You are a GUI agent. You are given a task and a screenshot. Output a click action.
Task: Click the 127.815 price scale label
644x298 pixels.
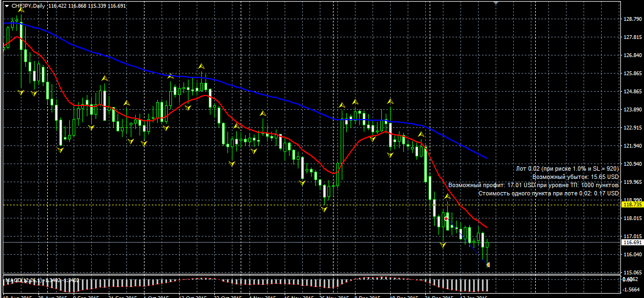[632, 37]
